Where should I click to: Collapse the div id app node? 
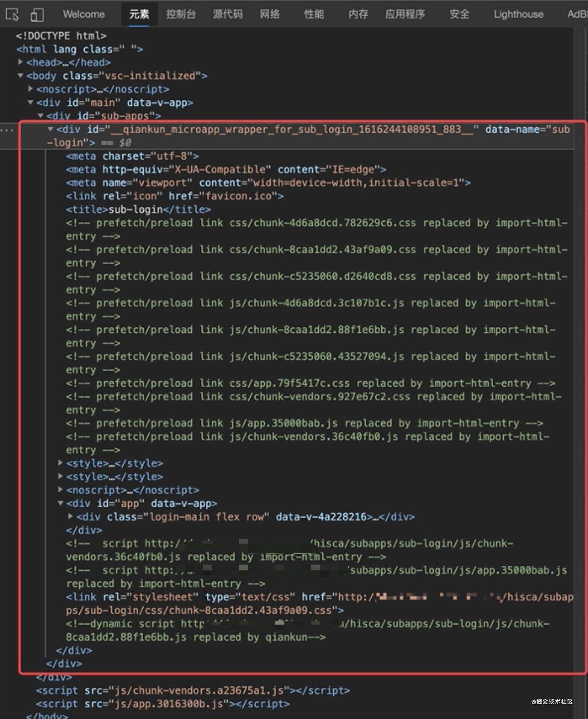(61, 503)
